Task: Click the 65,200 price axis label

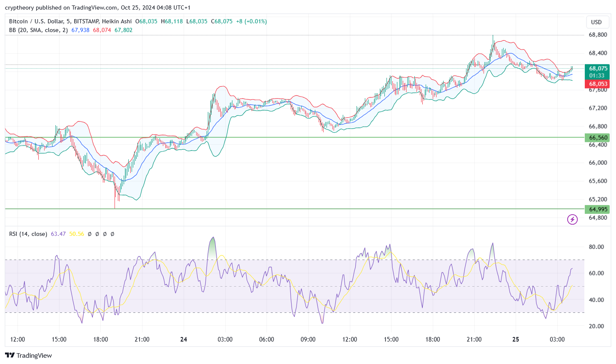Action: pos(598,199)
